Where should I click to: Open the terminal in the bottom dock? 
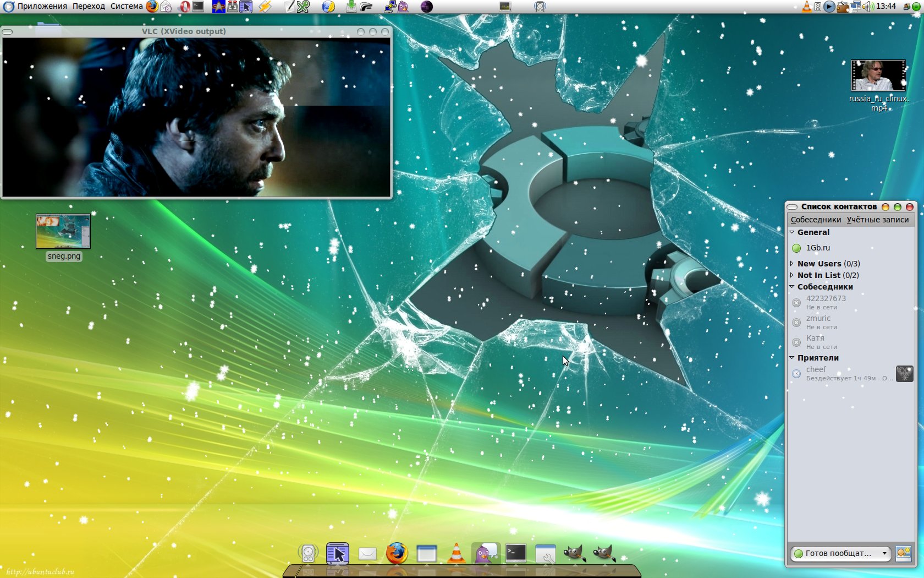515,553
